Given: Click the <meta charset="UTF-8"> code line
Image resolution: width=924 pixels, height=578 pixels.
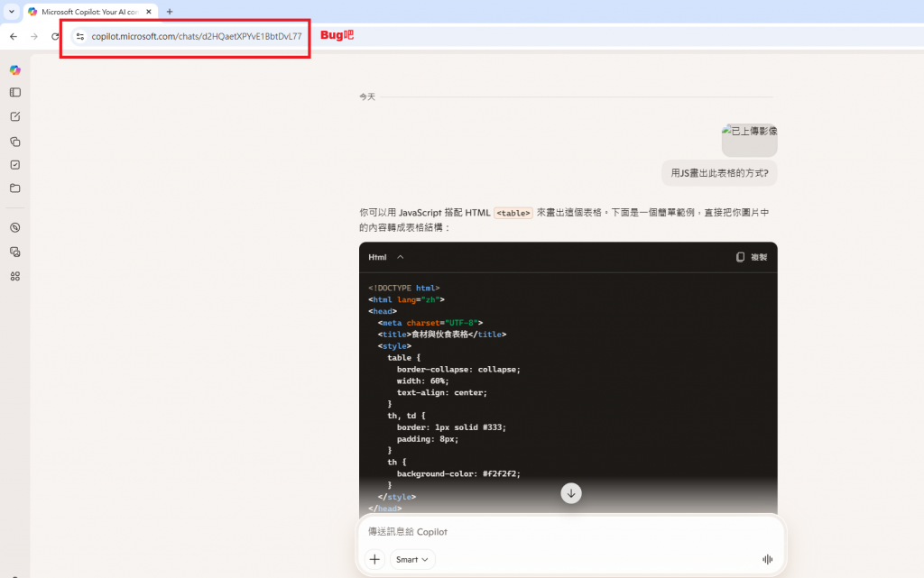Looking at the screenshot, I should [430, 323].
